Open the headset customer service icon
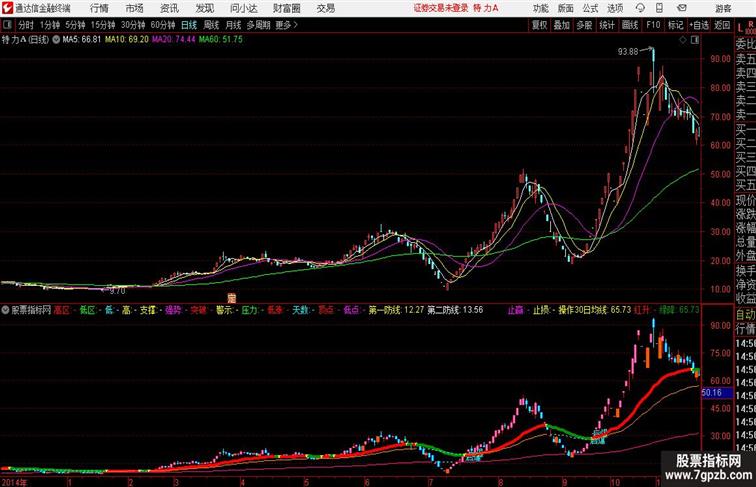This screenshot has height=487, width=756. pos(640,8)
